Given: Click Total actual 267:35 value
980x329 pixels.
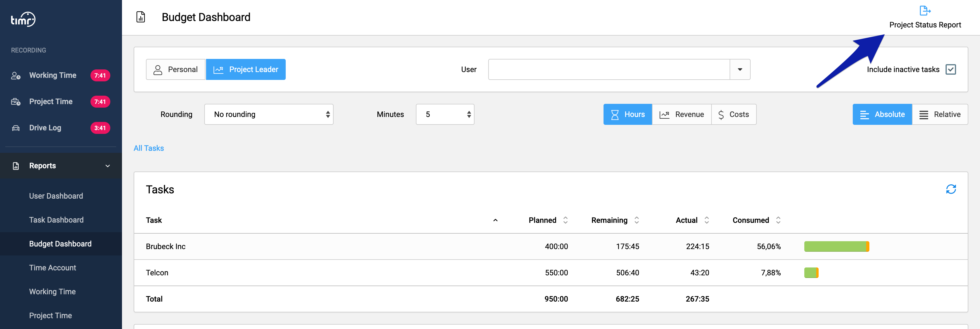Looking at the screenshot, I should coord(697,299).
